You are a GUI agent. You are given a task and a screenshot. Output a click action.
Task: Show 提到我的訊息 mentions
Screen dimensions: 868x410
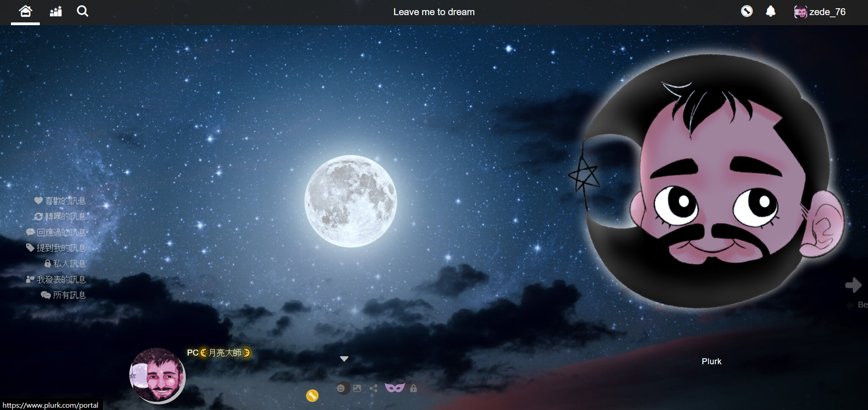pyautogui.click(x=56, y=248)
